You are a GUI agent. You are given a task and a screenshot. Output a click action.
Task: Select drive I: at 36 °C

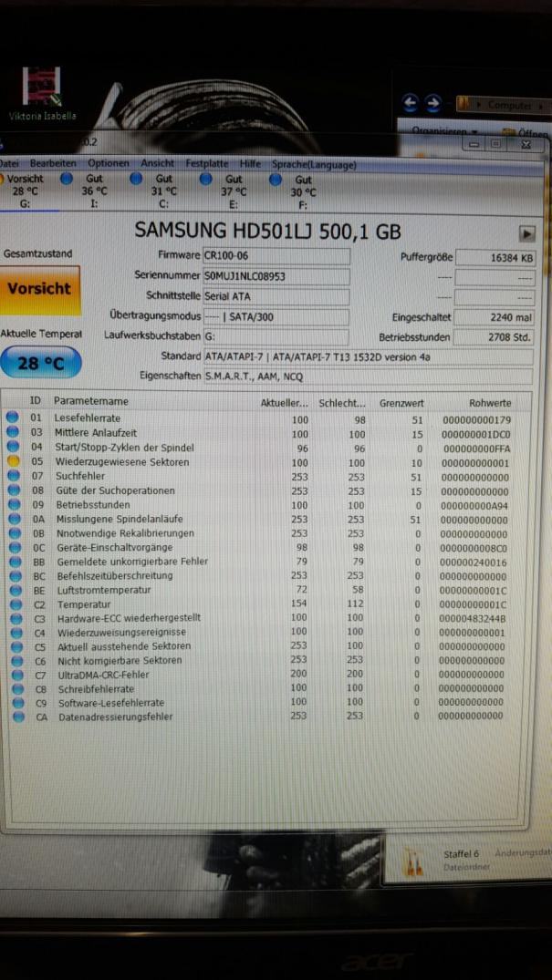coord(85,191)
